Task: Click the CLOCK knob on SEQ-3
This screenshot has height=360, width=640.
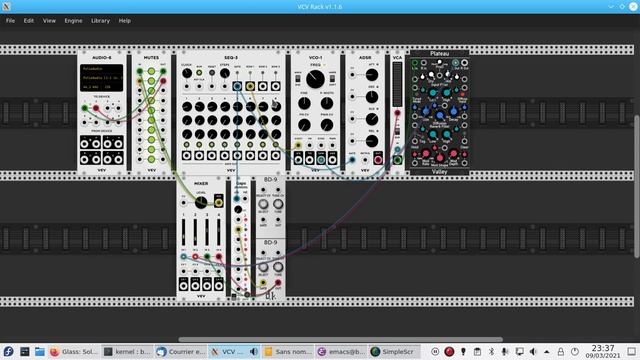Action: point(187,73)
